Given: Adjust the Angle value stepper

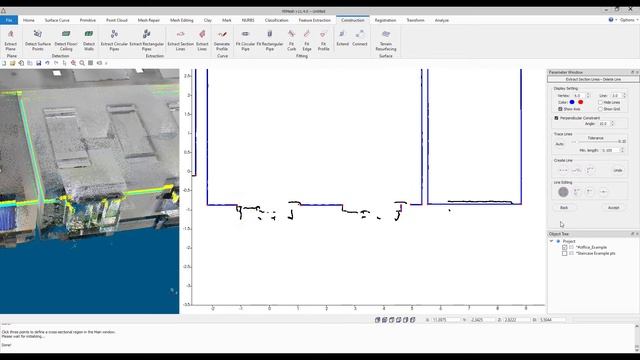Looking at the screenshot, I should tap(612, 124).
